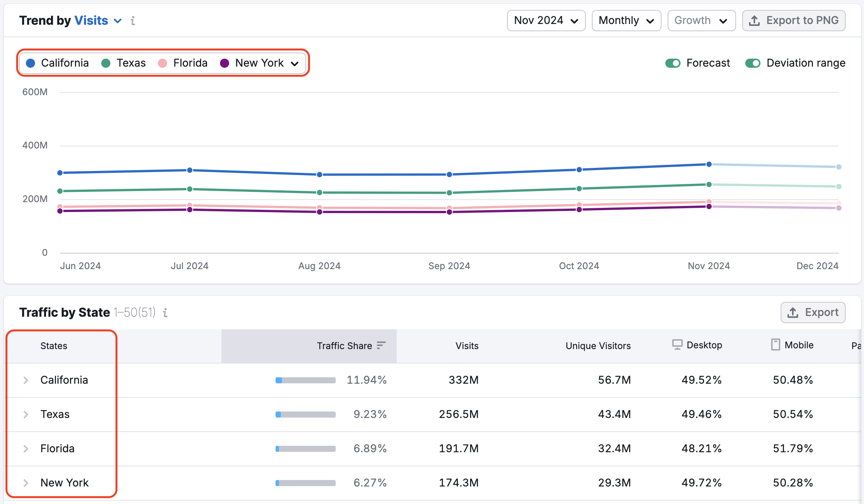Image resolution: width=864 pixels, height=504 pixels.
Task: Expand the California row in Traffic by State
Action: point(27,379)
